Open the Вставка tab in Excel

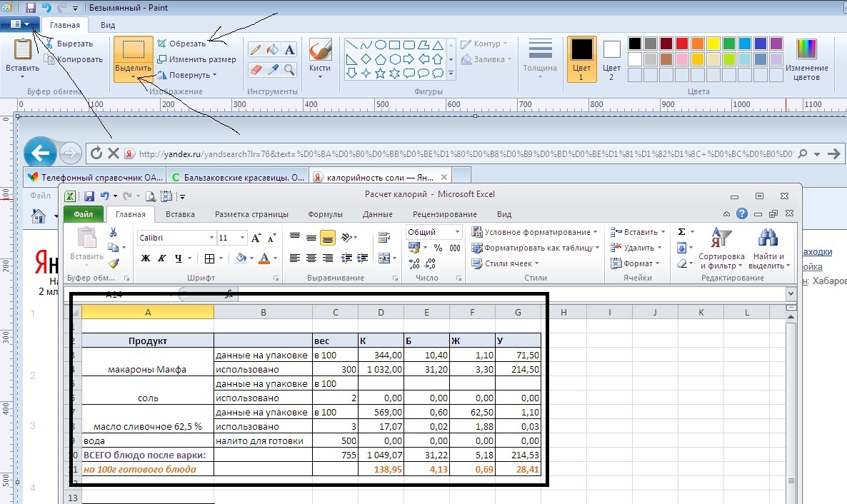pyautogui.click(x=180, y=214)
